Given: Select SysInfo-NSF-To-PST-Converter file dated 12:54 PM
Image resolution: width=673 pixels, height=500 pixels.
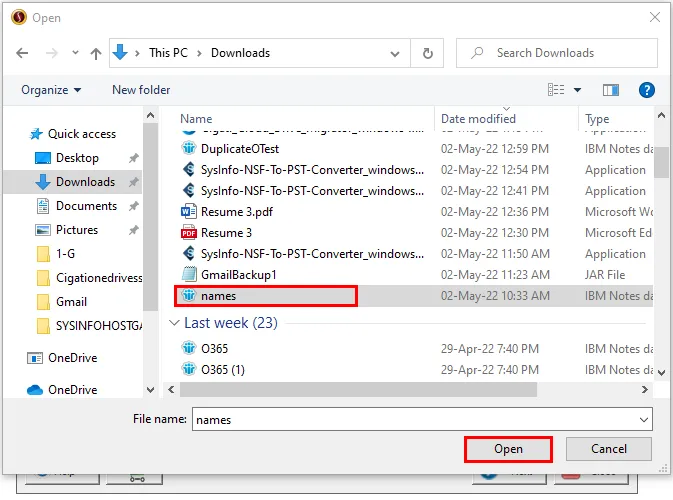Looking at the screenshot, I should 312,170.
